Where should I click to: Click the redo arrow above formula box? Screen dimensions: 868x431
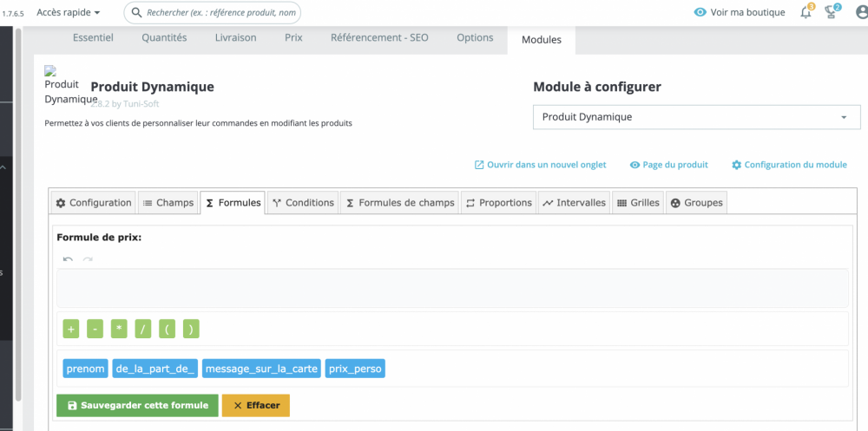pyautogui.click(x=88, y=259)
